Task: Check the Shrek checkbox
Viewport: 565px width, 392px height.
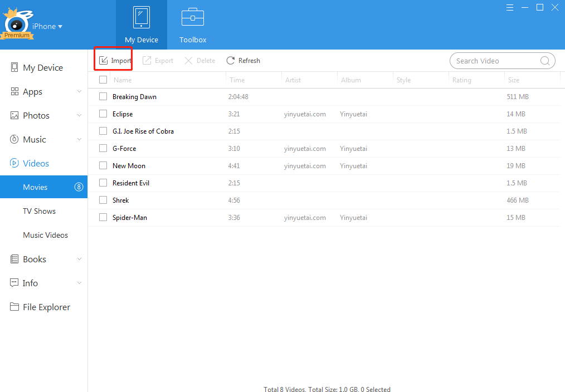Action: [x=103, y=200]
